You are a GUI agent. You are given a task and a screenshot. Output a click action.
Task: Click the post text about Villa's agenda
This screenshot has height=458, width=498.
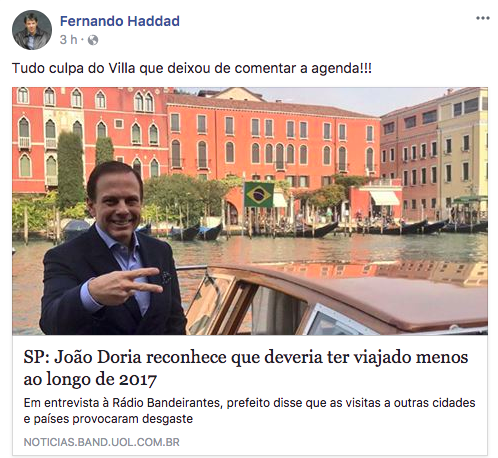(192, 68)
